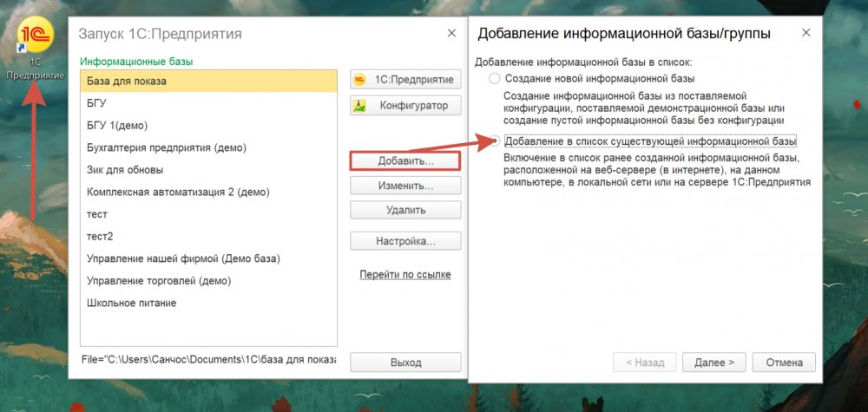Image resolution: width=868 pixels, height=412 pixels.
Task: Click the Конфигуратор button's drafting icon
Action: pyautogui.click(x=360, y=106)
